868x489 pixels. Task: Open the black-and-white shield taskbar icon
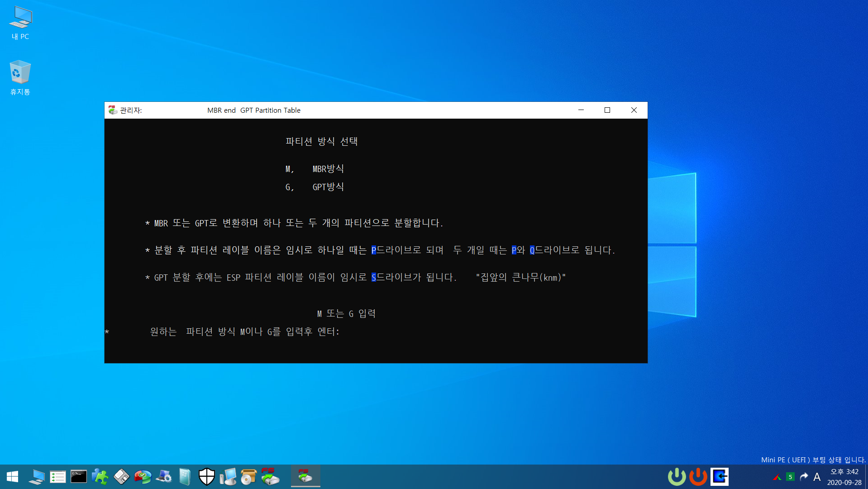click(x=206, y=476)
